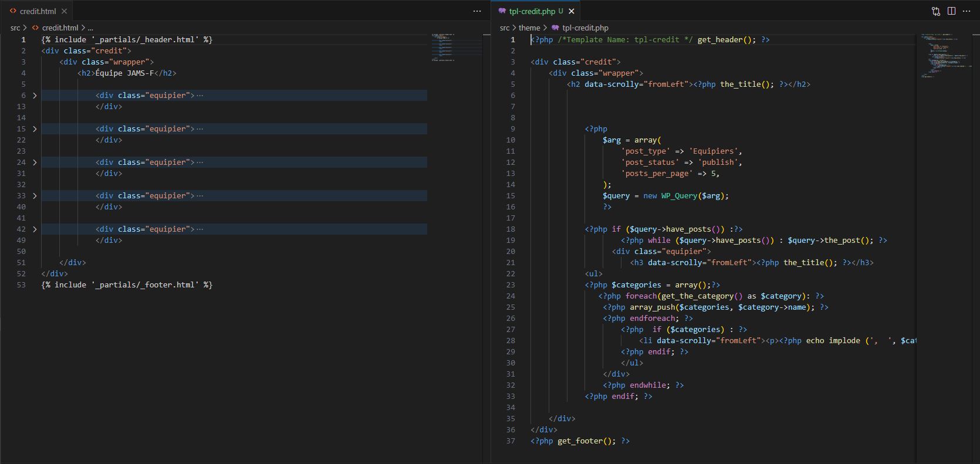Click the folded '...' marker on line 24
The height and width of the screenshot is (464, 980).
(200, 162)
